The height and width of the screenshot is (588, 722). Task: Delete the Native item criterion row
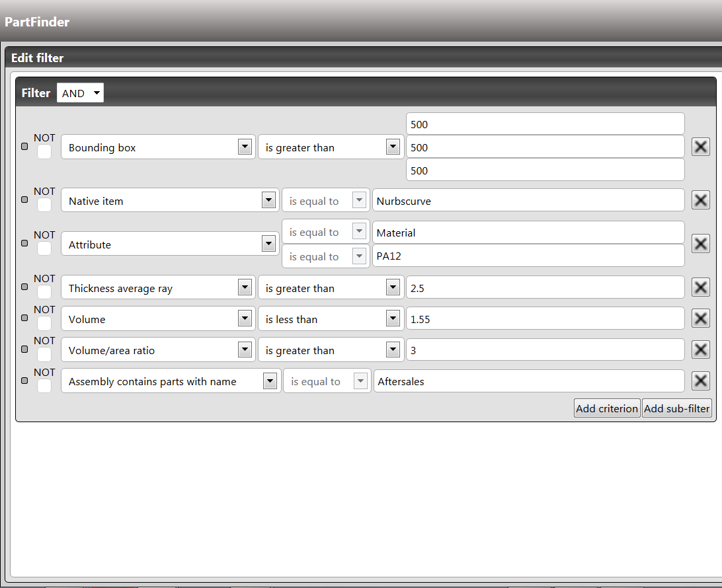coord(701,200)
